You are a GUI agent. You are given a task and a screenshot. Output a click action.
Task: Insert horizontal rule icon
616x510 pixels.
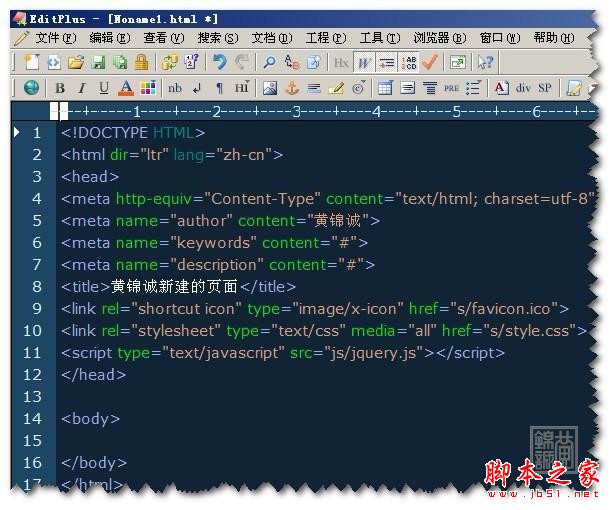point(314,88)
